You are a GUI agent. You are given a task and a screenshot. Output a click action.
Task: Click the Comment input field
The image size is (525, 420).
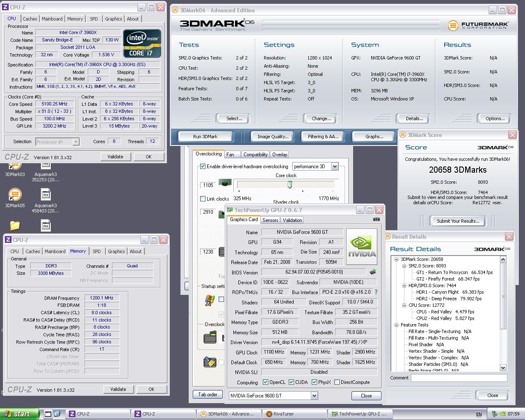click(x=459, y=378)
